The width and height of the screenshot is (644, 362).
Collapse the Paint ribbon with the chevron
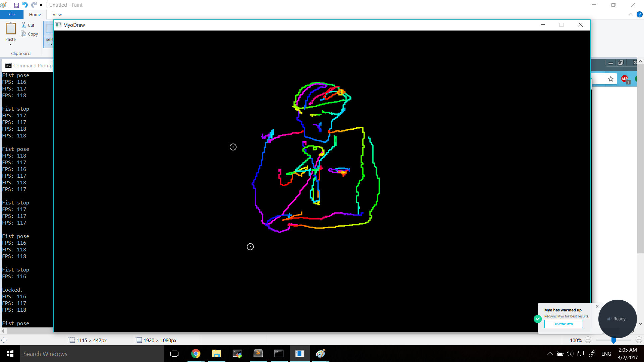click(x=631, y=14)
